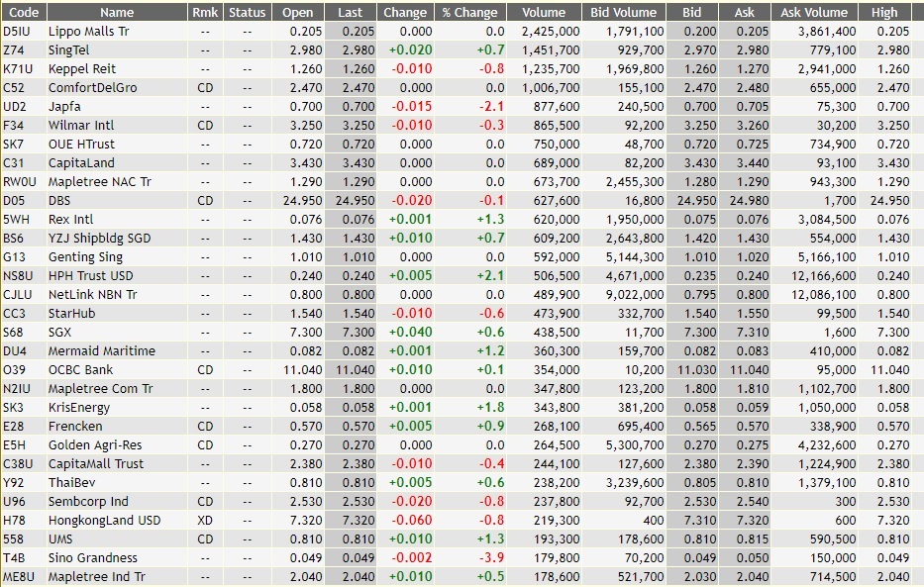Viewport: 924px width, 587px height.
Task: Click stock code K71U
Action: point(18,69)
